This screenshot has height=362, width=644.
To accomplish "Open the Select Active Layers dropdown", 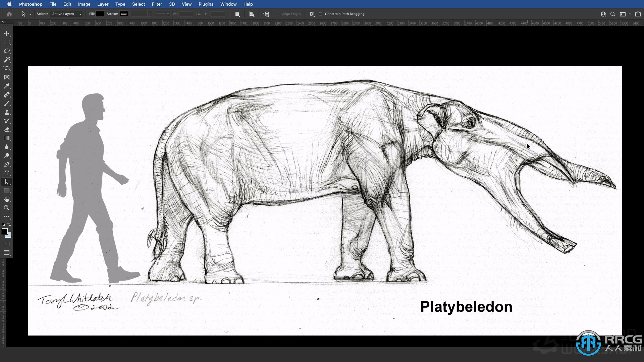I will [66, 14].
